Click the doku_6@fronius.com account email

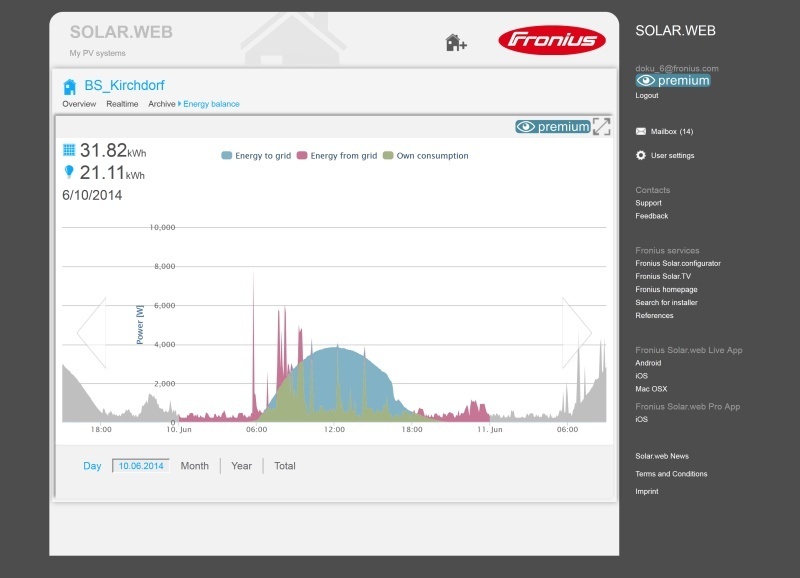[x=677, y=68]
